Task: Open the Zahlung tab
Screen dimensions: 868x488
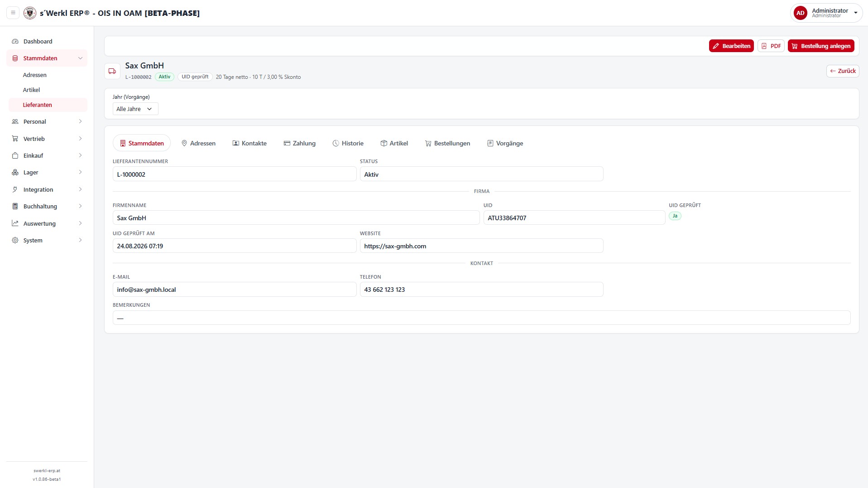Action: 299,143
